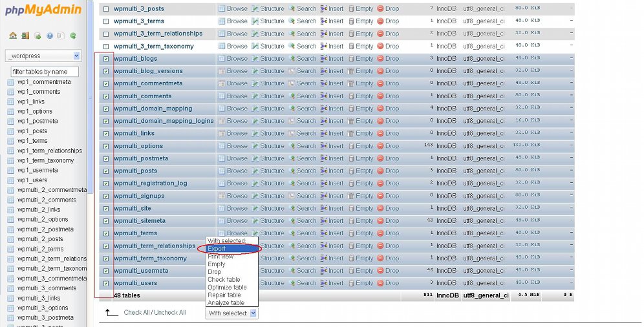The image size is (644, 327).
Task: Uncheck the wpmulti_users checkbox
Action: click(106, 284)
